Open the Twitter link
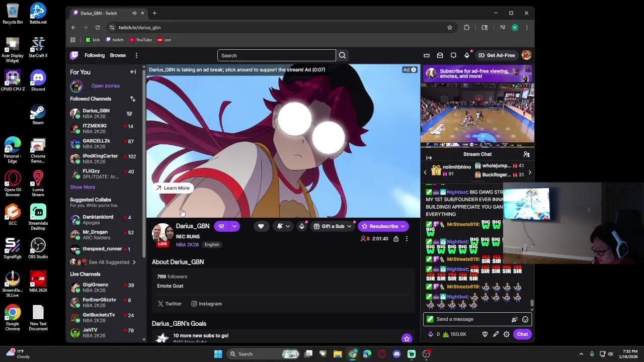The width and height of the screenshot is (644, 362). [x=170, y=304]
